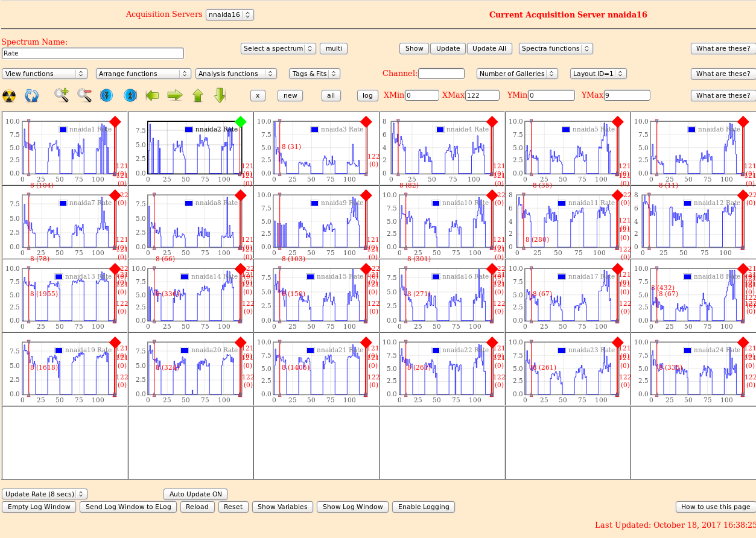
Task: Click the red diamond on nnaida9 plot
Action: click(x=366, y=195)
